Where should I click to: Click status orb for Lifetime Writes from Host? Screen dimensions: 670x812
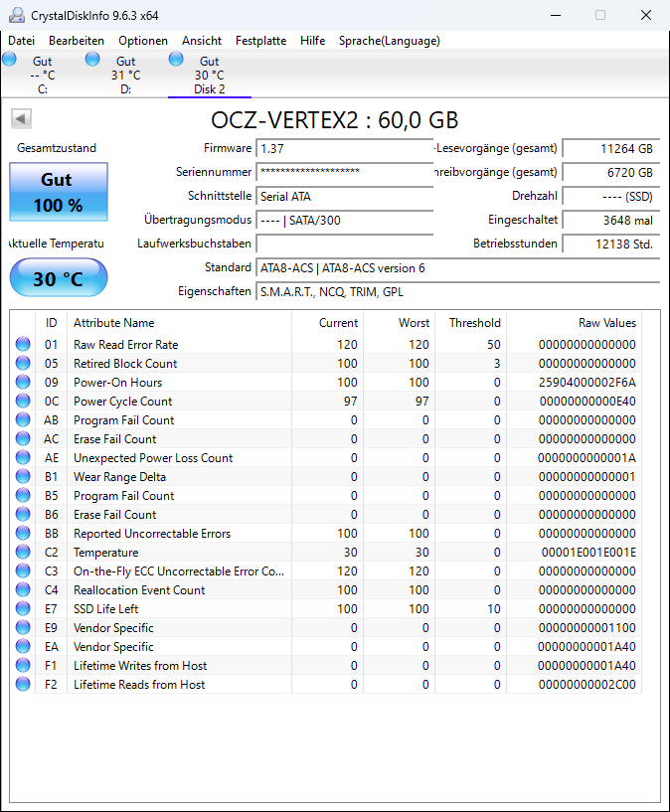click(x=23, y=665)
